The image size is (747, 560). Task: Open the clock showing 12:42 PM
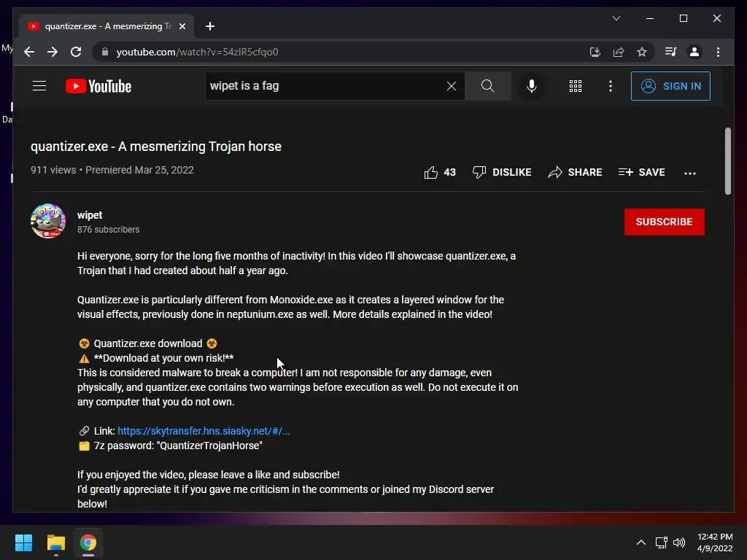click(x=715, y=542)
